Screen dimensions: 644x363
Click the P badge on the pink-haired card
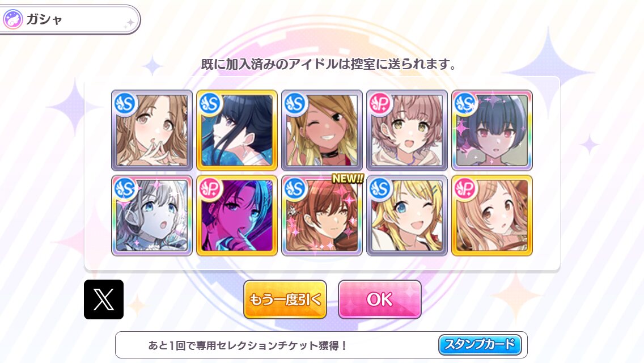[x=380, y=104]
